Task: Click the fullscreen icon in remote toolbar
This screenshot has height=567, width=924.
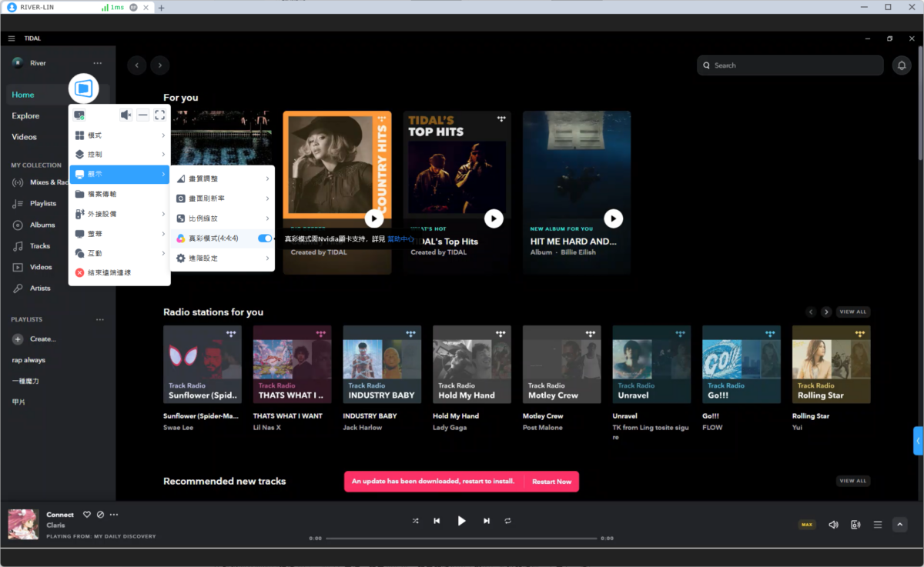Action: point(159,115)
